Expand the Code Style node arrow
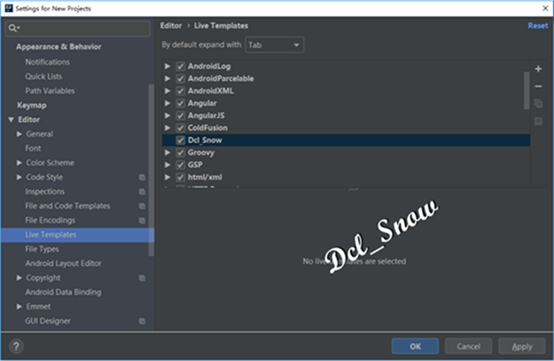The height and width of the screenshot is (361, 554). 19,177
